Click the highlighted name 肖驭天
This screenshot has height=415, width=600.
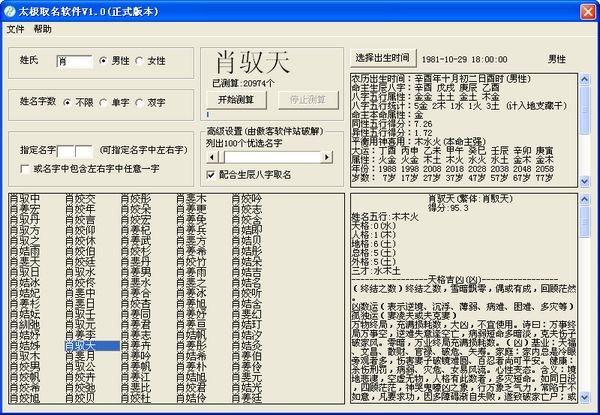92,346
